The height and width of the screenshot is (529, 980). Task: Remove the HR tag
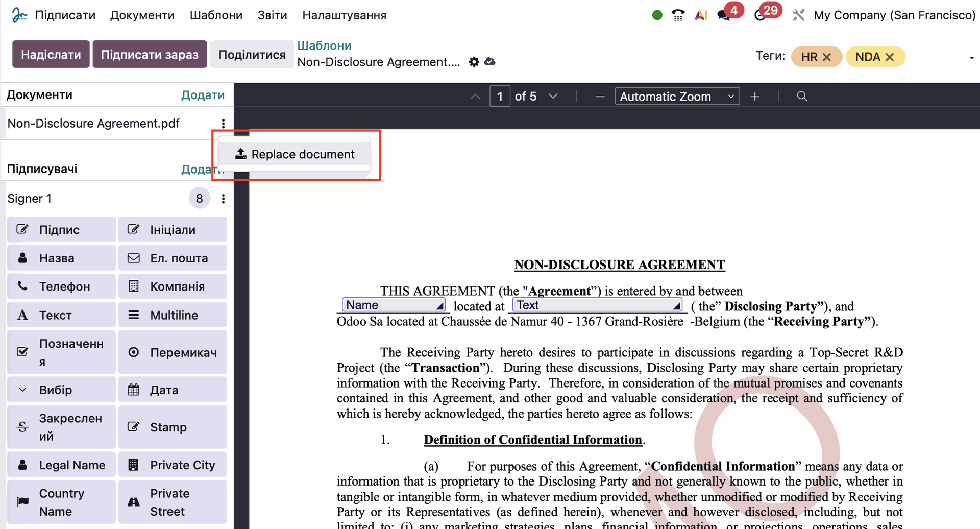(827, 57)
